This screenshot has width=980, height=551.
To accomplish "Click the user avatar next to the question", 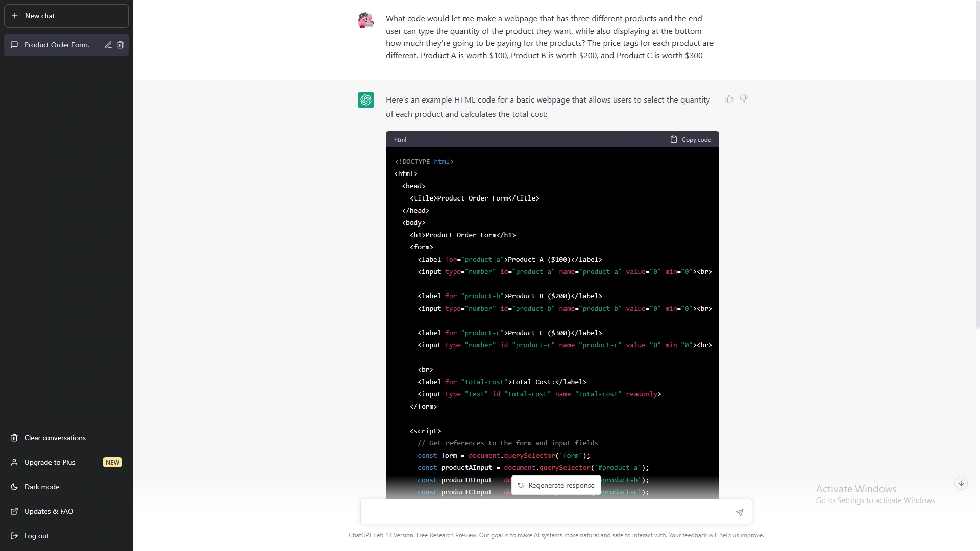I will [x=366, y=20].
